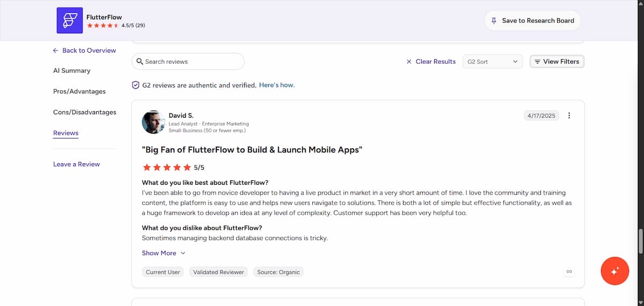Image resolution: width=644 pixels, height=306 pixels.
Task: Click the back arrow beside Back to Overview
Action: pos(56,50)
